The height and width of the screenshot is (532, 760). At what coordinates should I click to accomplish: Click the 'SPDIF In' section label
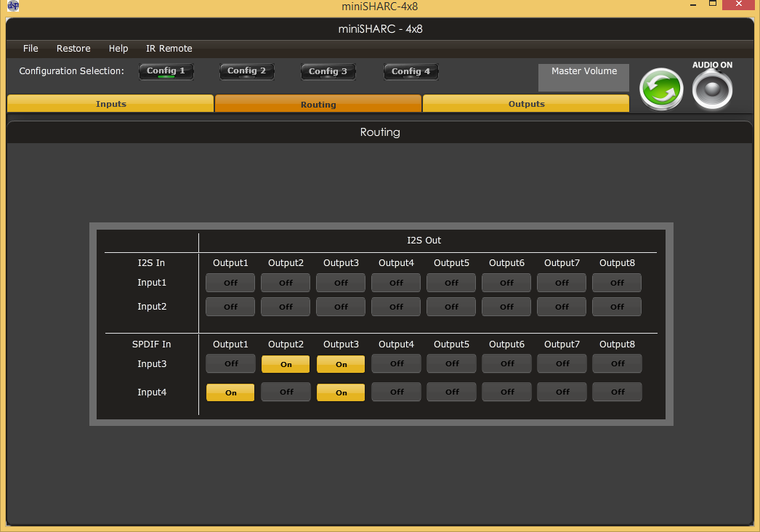tap(151, 344)
